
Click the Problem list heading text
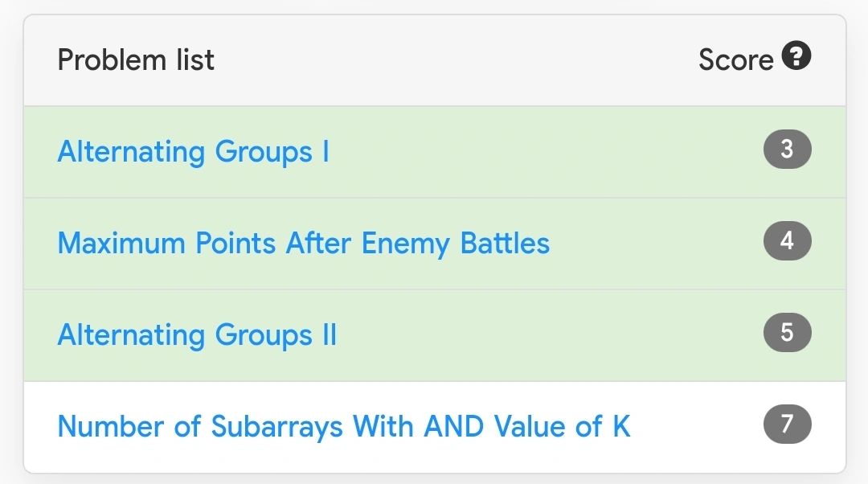pos(136,59)
